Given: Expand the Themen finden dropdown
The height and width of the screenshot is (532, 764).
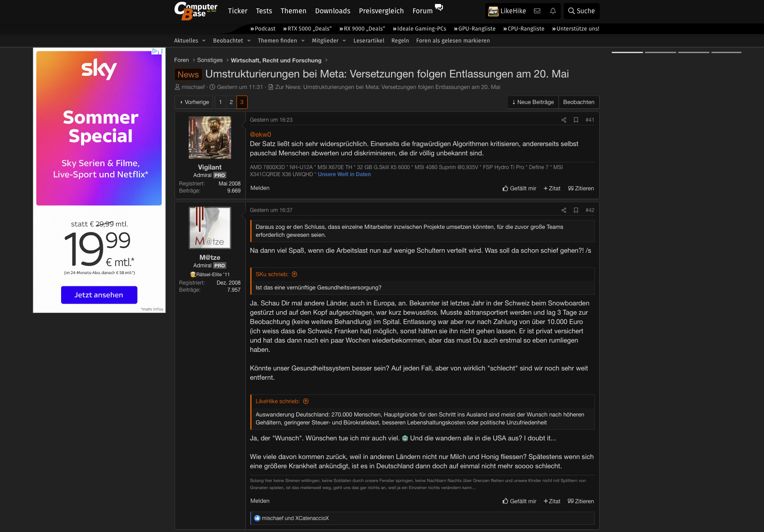Looking at the screenshot, I should [x=281, y=41].
